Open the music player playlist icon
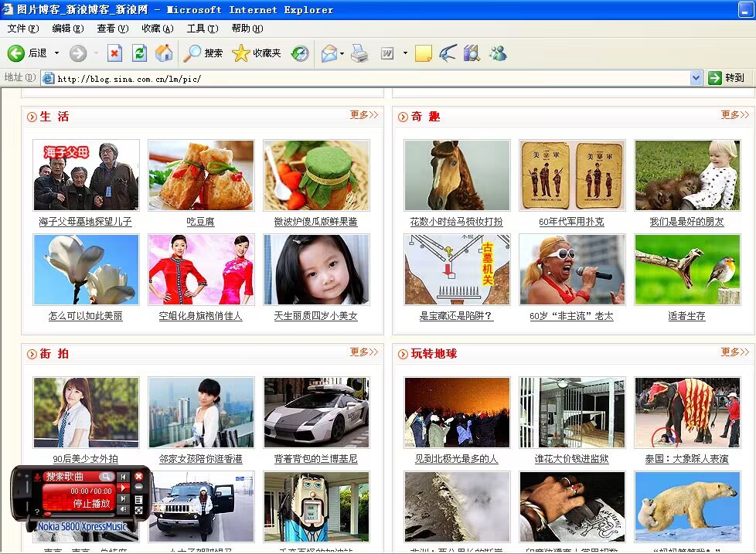Viewport: 756px width, 554px height. click(138, 499)
